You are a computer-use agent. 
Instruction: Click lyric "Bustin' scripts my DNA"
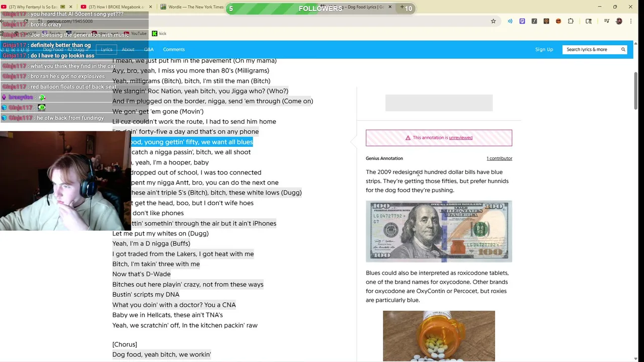(x=145, y=295)
